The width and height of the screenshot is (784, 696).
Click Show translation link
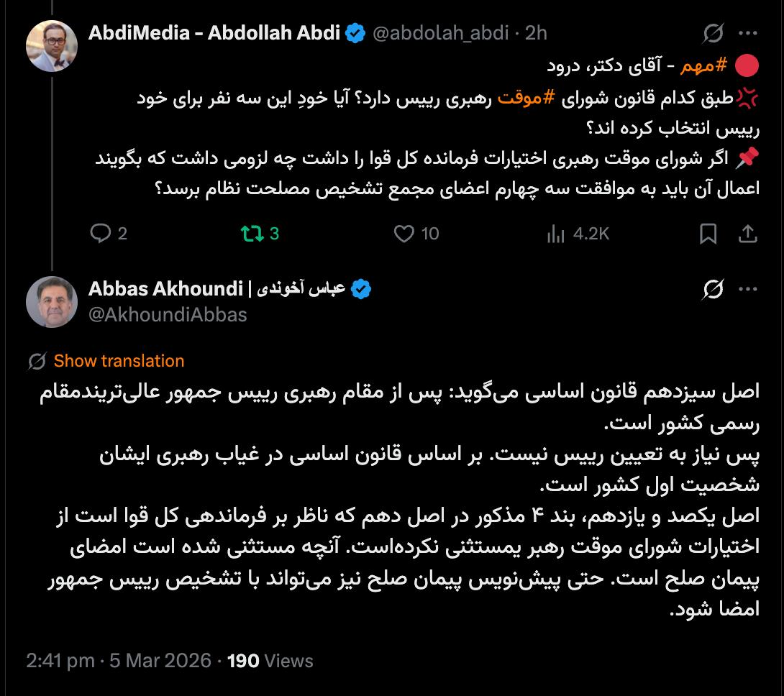click(119, 361)
